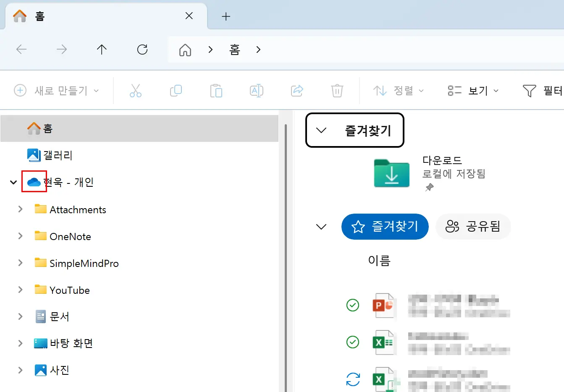Screen dimensions: 564x392
Task: Select 홈 in the navigation pane
Action: [139, 128]
